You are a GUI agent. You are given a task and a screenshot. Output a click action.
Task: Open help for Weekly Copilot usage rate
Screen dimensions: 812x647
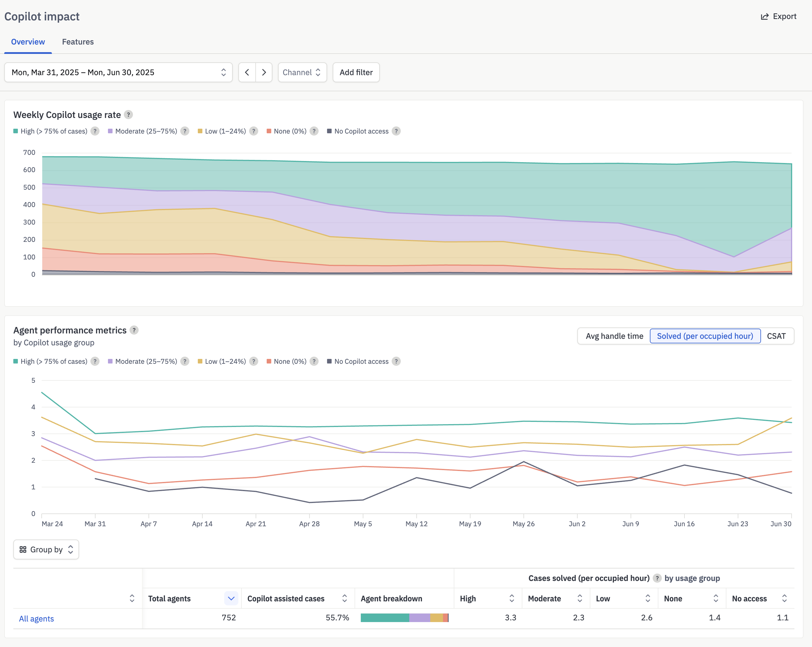(x=128, y=115)
